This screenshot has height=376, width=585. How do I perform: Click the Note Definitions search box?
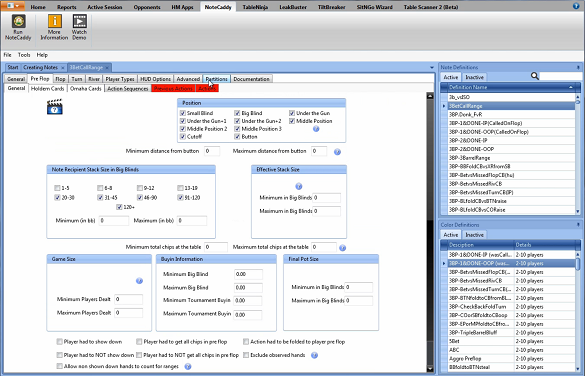click(x=560, y=76)
